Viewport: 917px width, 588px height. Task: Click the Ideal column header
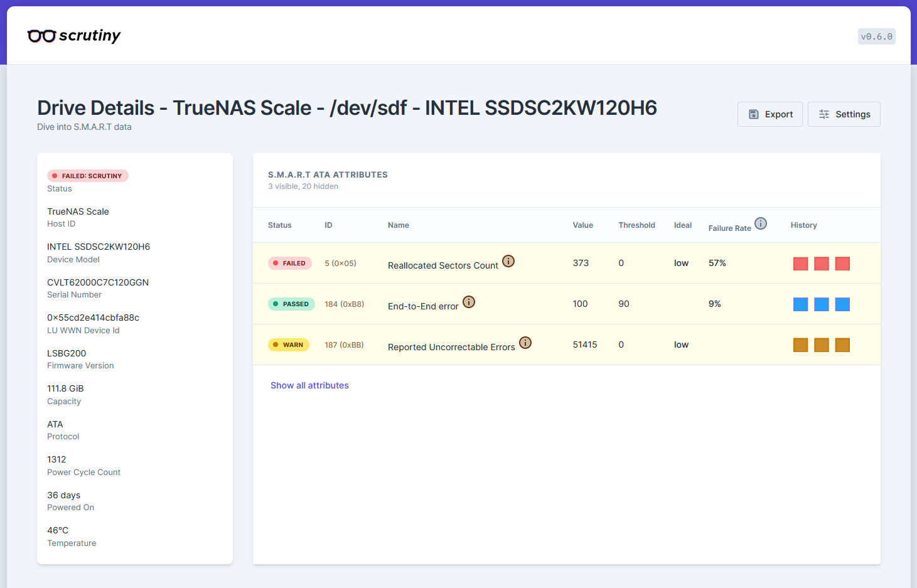[683, 225]
